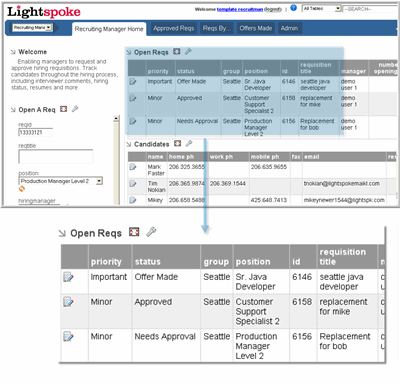The image size is (400, 384).
Task: Switch to Recruiting Manager Home tab
Action: click(109, 29)
